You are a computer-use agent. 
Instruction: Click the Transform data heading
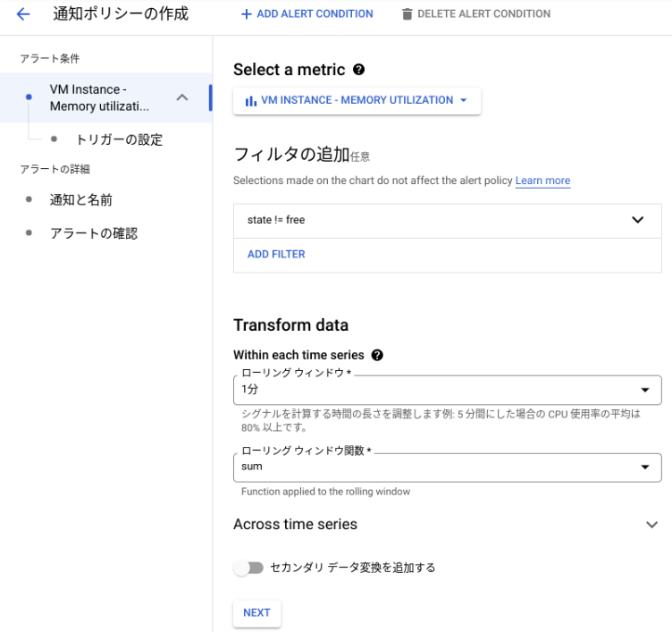[290, 325]
